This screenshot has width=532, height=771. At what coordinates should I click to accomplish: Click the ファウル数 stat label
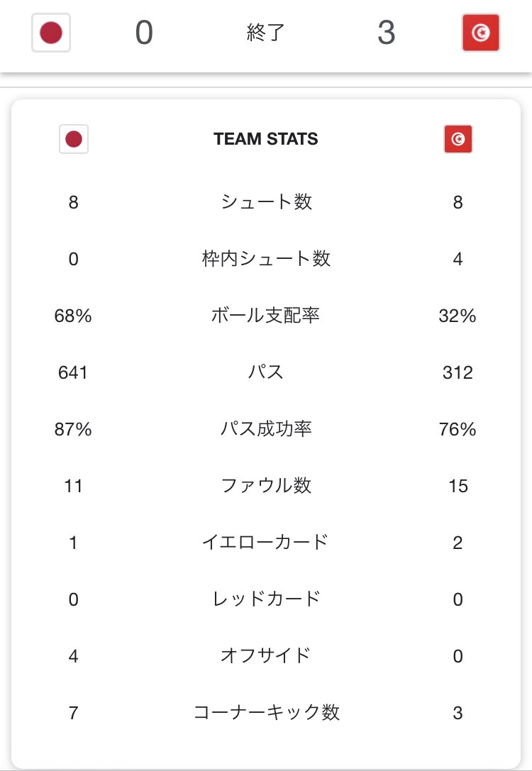pos(266,486)
